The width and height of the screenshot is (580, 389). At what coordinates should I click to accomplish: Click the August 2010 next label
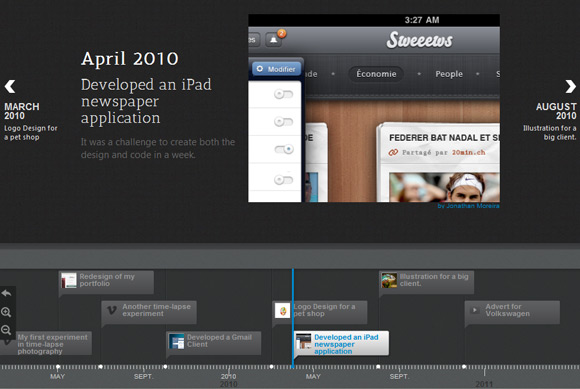[556, 111]
